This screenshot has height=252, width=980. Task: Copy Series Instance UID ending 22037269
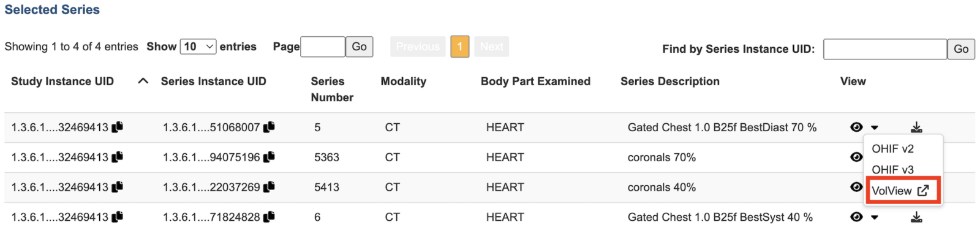pos(269,187)
